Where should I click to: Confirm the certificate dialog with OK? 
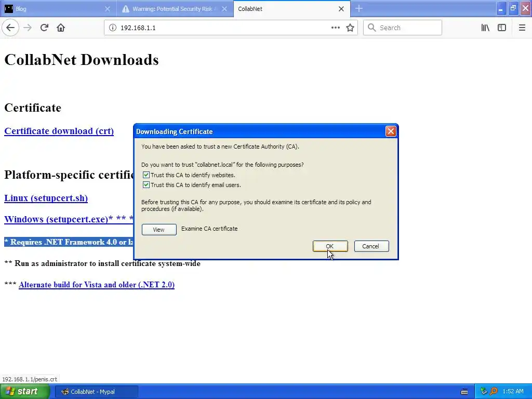click(x=330, y=246)
